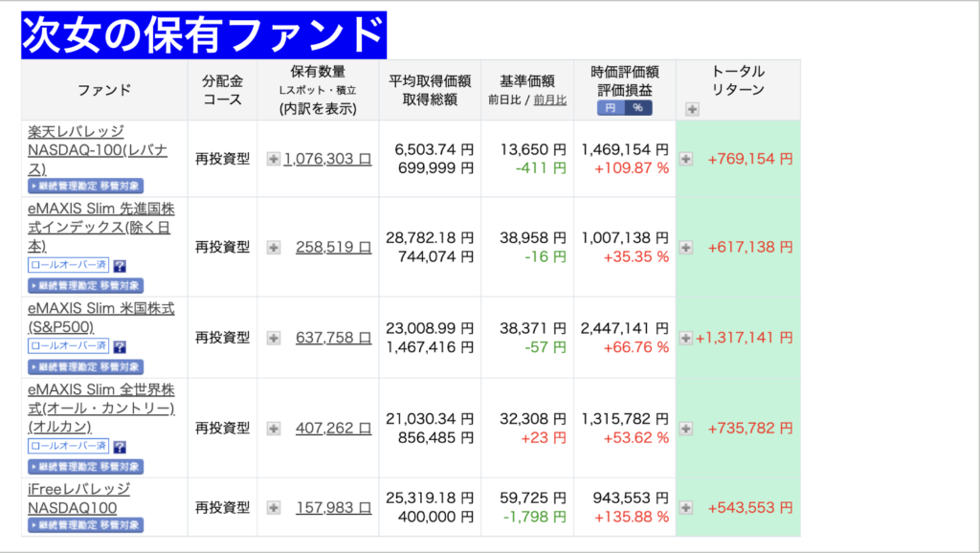Click 継続管理勘定 移管対象 button under S&P500 fund
This screenshot has height=553, width=980.
click(x=86, y=366)
